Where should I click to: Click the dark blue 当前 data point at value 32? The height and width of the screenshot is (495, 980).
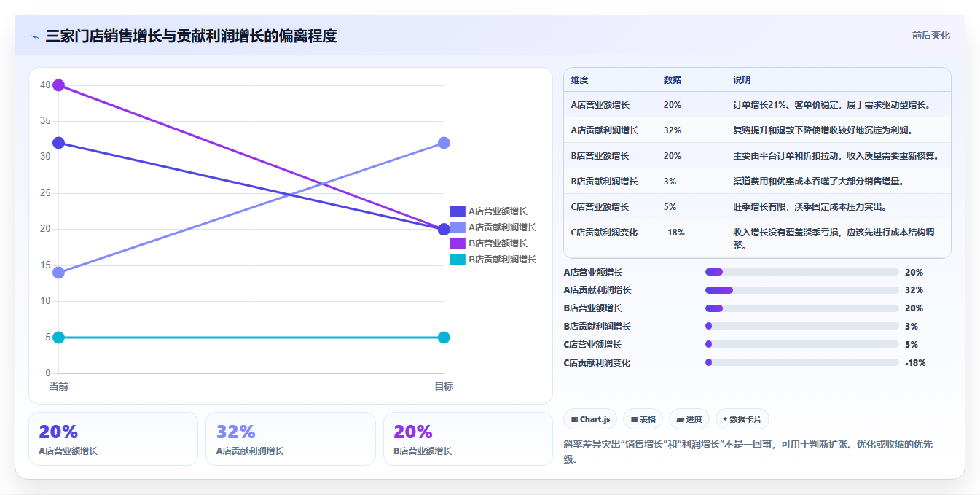59,143
